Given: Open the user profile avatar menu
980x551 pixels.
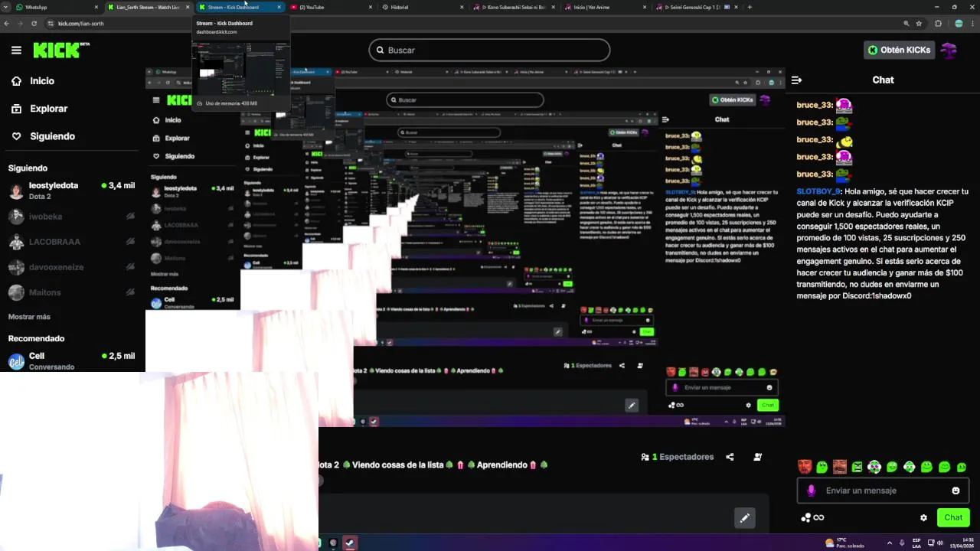Looking at the screenshot, I should click(949, 50).
